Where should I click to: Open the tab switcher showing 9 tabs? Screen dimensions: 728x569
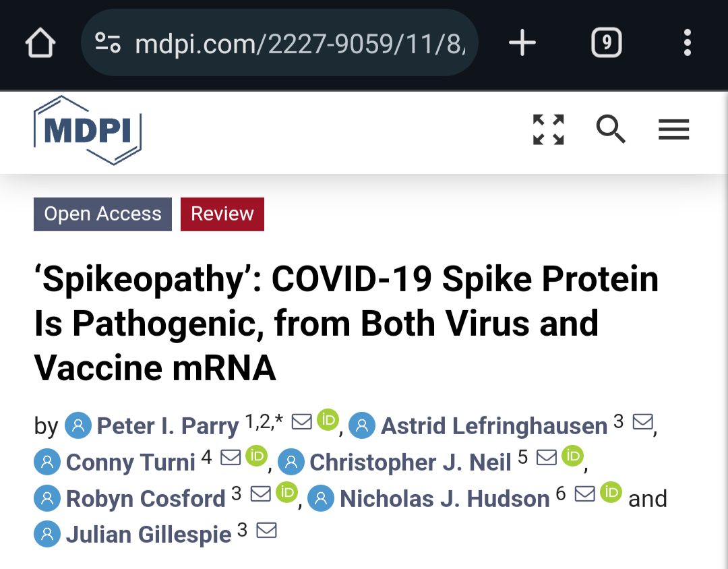[606, 44]
